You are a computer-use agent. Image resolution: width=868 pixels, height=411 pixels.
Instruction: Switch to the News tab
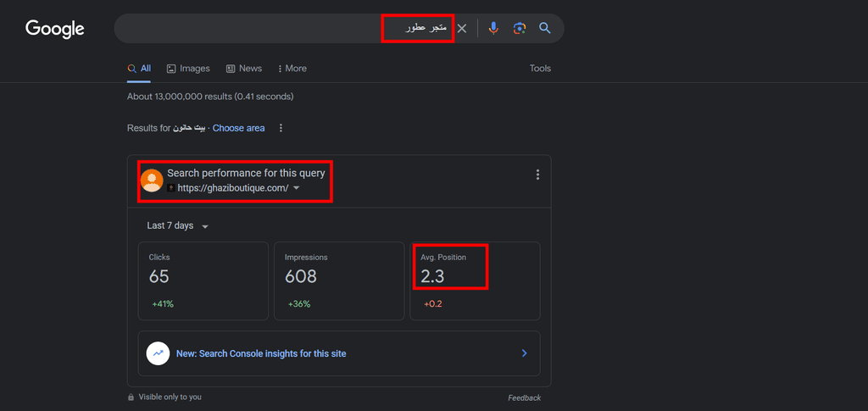[x=244, y=69]
